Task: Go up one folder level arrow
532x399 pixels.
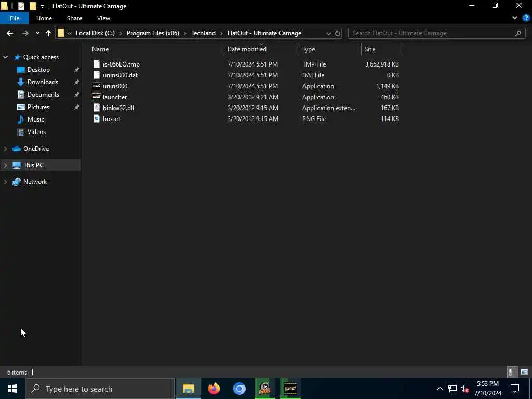Action: pos(48,33)
